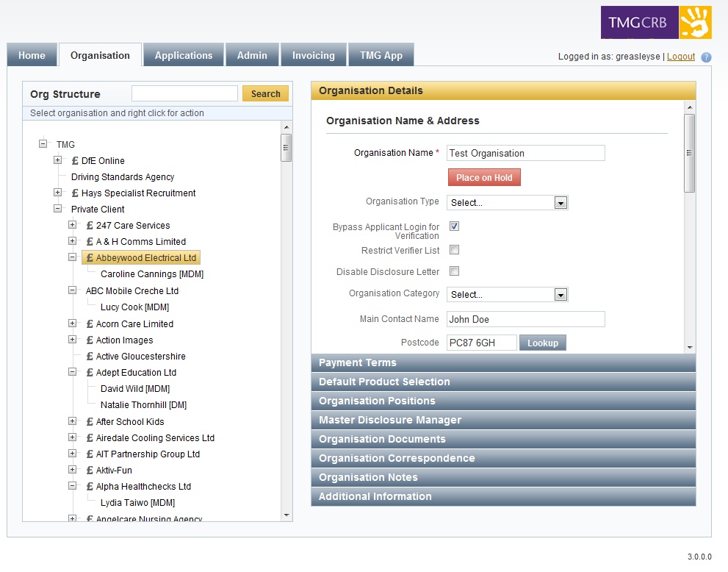
Task: Select David Wild [MDM] in tree
Action: [135, 388]
